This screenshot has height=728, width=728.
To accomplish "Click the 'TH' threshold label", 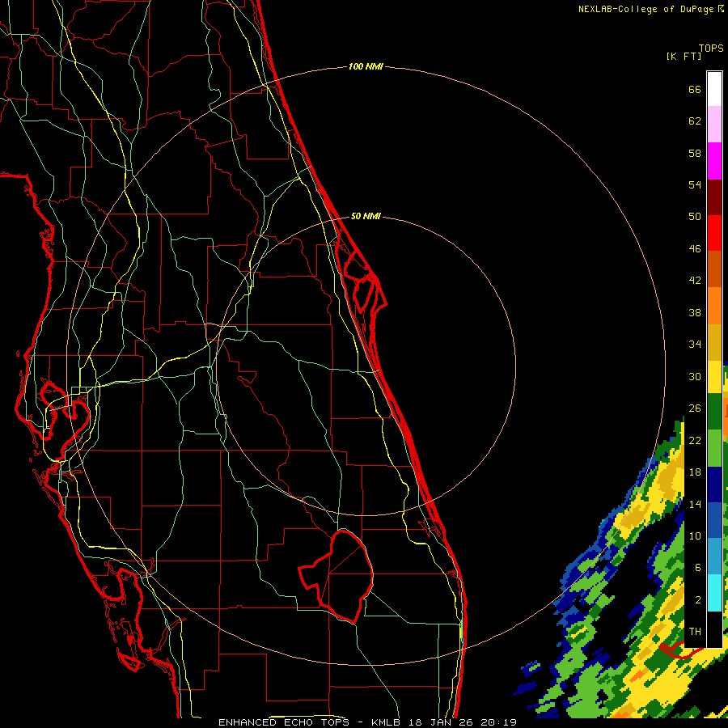I will pyautogui.click(x=695, y=632).
